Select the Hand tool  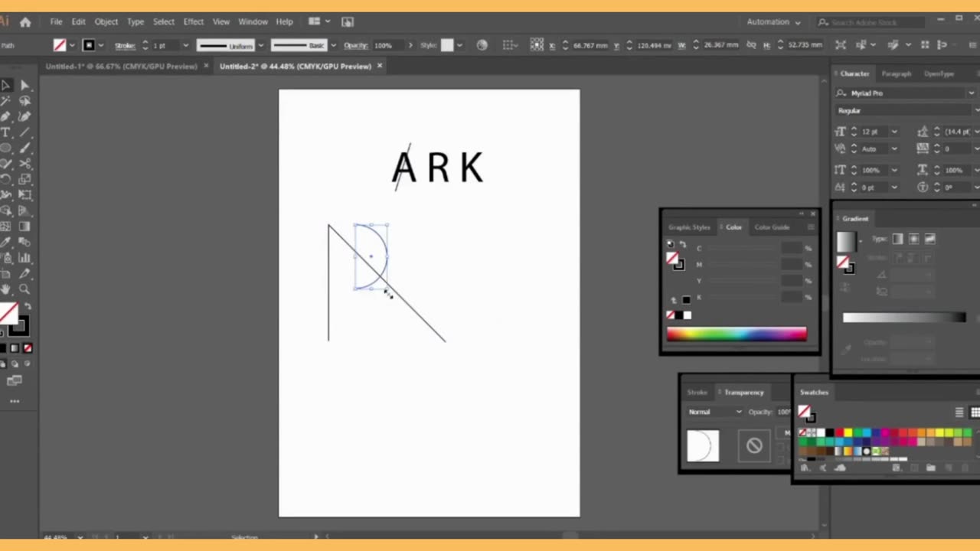tap(6, 289)
